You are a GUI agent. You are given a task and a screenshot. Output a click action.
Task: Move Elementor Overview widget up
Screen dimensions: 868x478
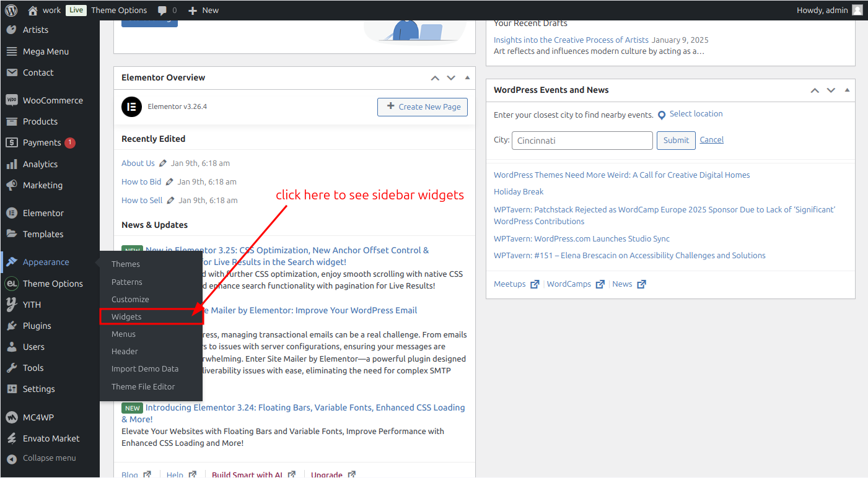tap(435, 78)
